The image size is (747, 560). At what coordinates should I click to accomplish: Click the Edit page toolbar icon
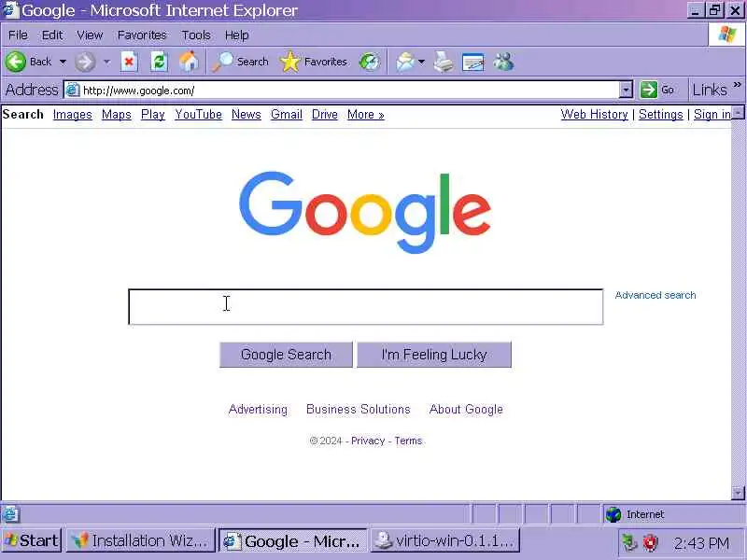(473, 62)
